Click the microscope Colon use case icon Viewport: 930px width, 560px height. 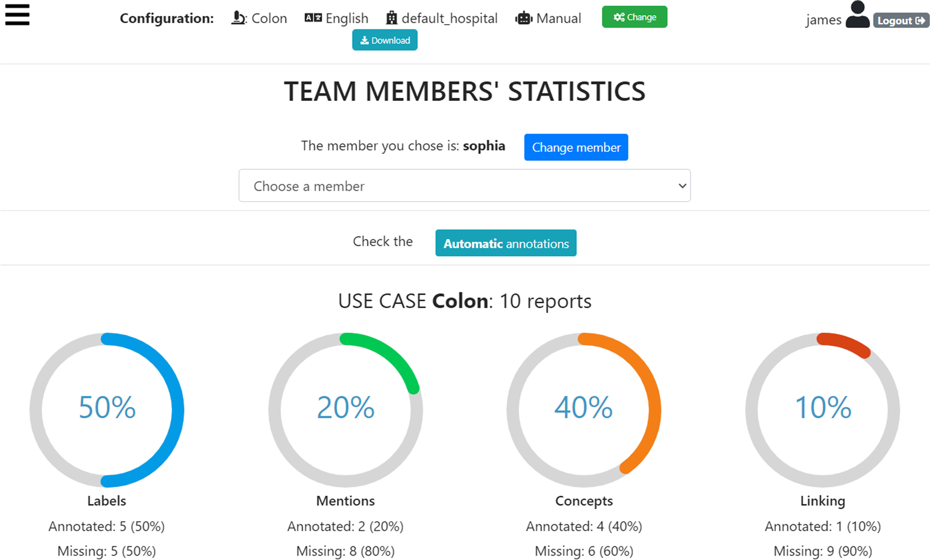(239, 18)
